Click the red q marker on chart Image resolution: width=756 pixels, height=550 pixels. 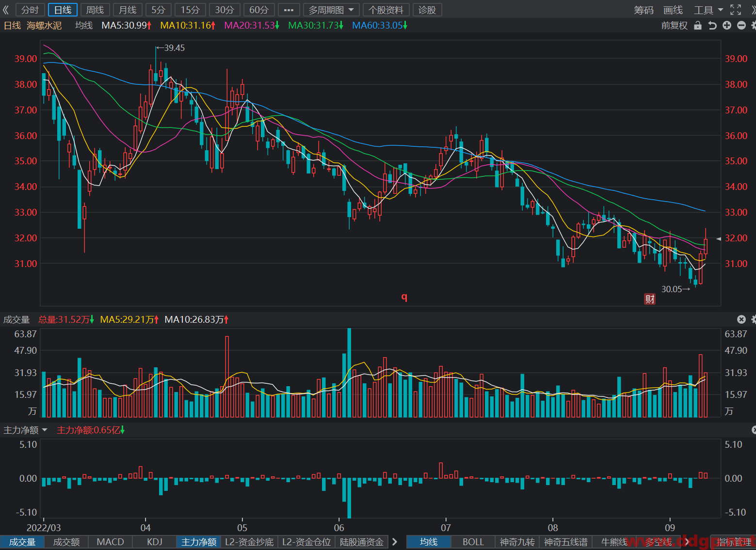404,297
